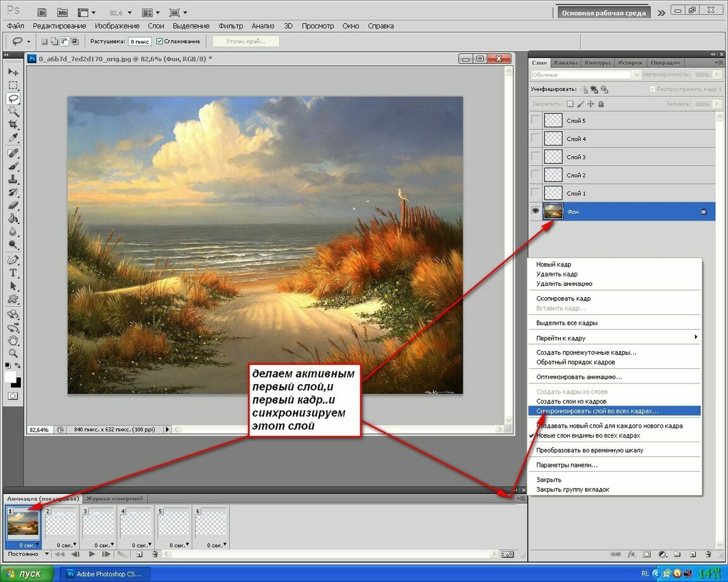Select the Hand tool
Viewport: 728px width, 582px height.
(13, 340)
